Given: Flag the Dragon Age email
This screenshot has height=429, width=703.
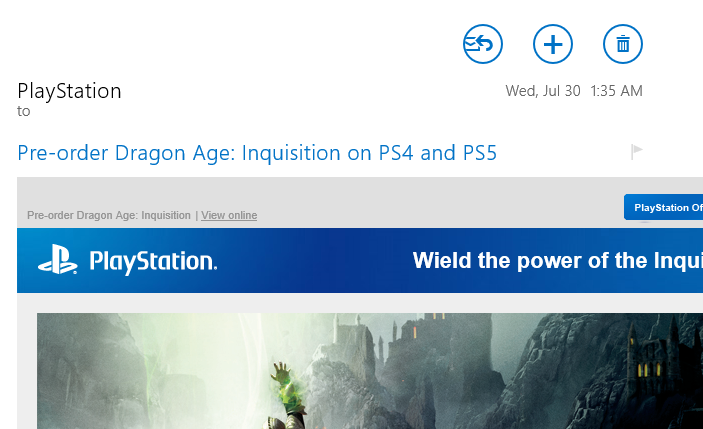Looking at the screenshot, I should click(x=637, y=152).
